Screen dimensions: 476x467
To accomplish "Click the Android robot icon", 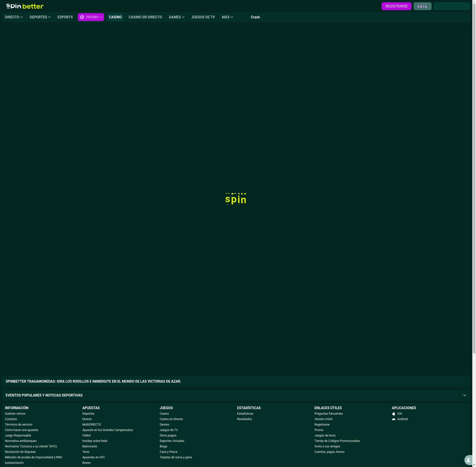I will (x=394, y=419).
